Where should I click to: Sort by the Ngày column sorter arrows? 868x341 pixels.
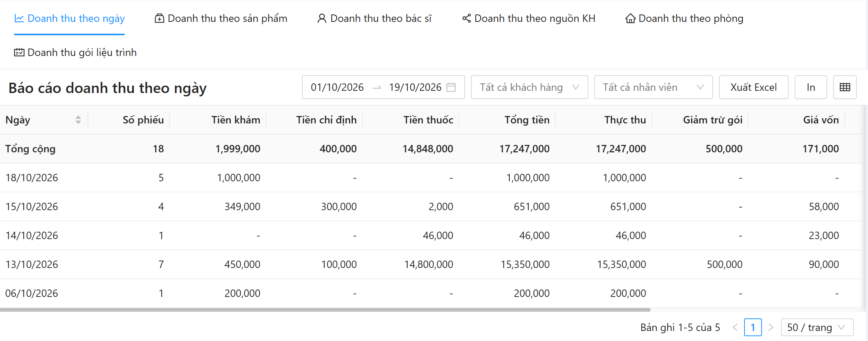78,120
